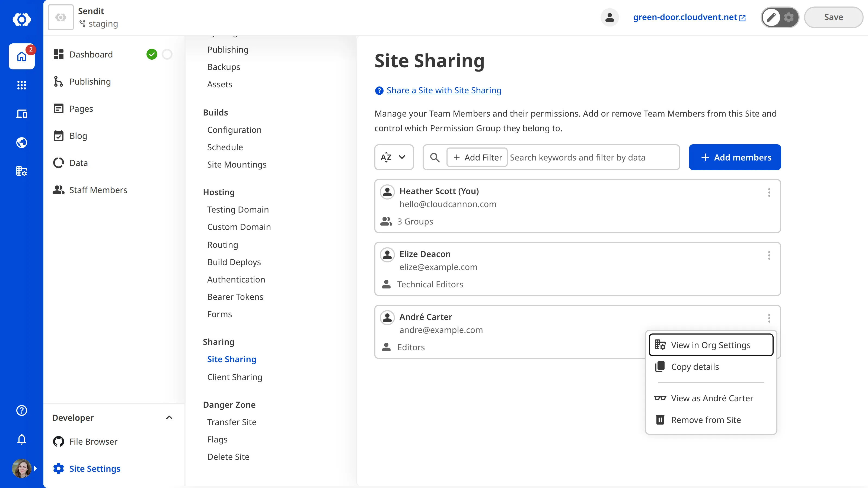Choose View in Org Settings menu item
The width and height of the screenshot is (868, 488).
coord(711,345)
